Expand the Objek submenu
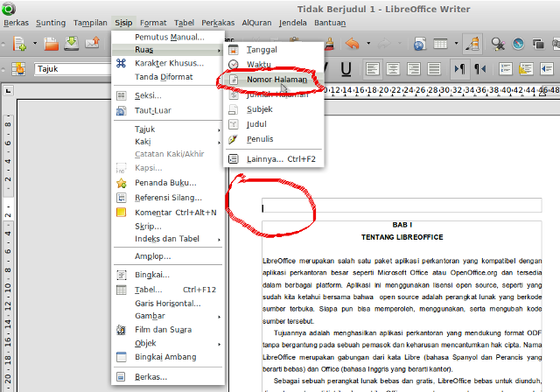 point(168,343)
